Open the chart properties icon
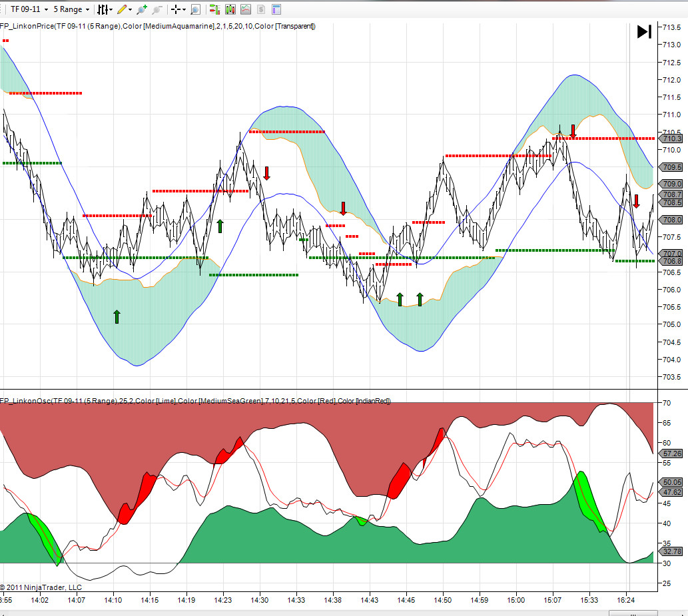The width and height of the screenshot is (688, 616). (x=276, y=9)
